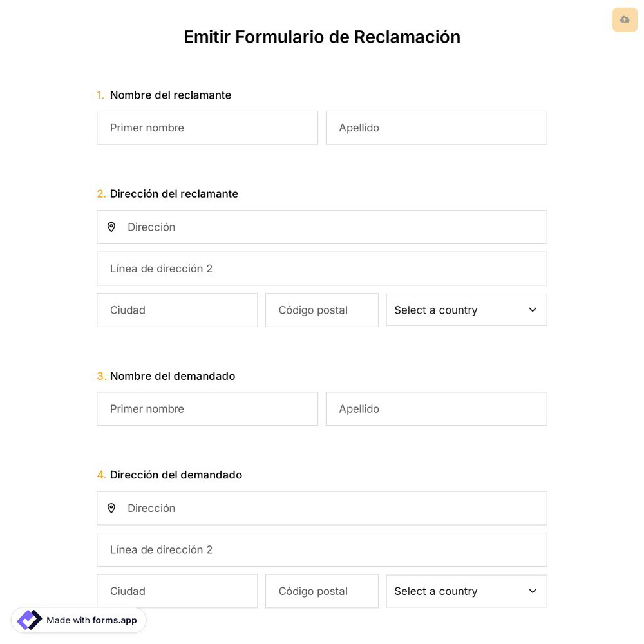Click the location pin in defendant address field

[111, 508]
